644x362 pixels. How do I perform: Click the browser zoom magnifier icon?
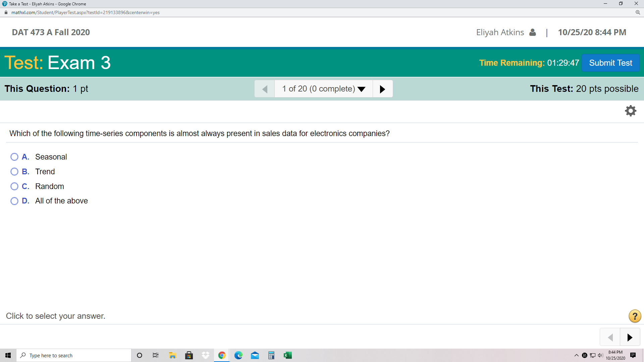coord(638,12)
